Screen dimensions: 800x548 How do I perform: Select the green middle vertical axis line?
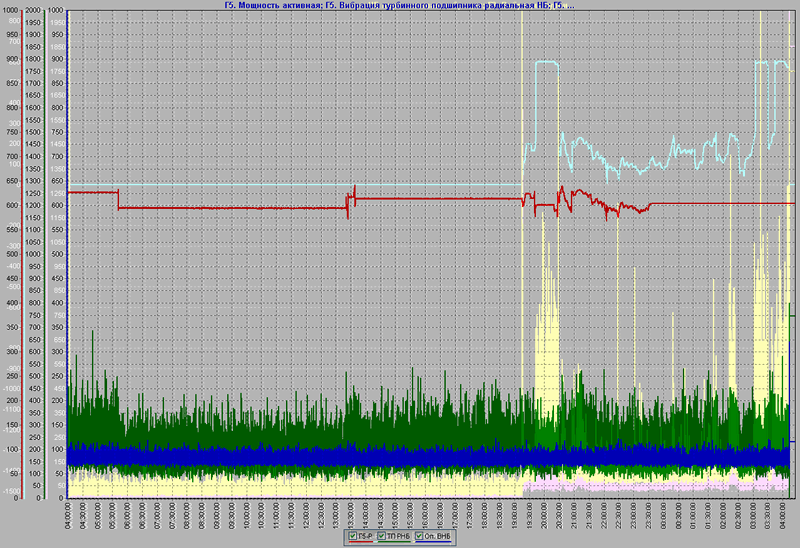pos(45,250)
